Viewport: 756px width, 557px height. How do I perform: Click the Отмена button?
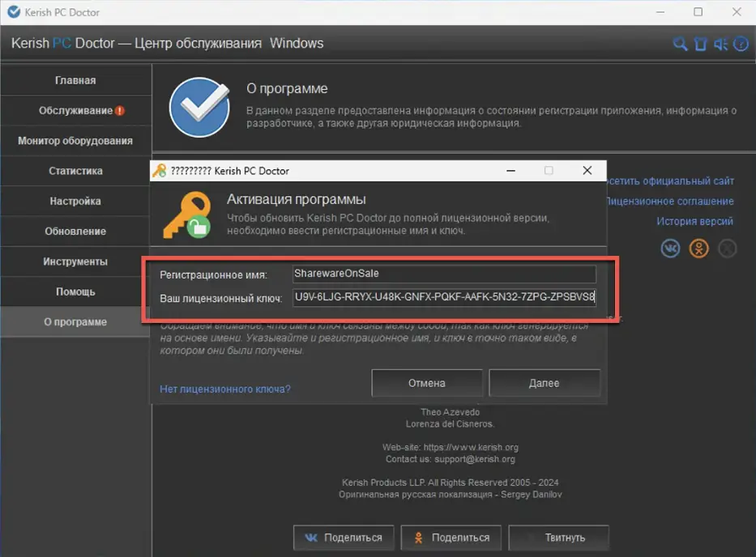tap(427, 383)
